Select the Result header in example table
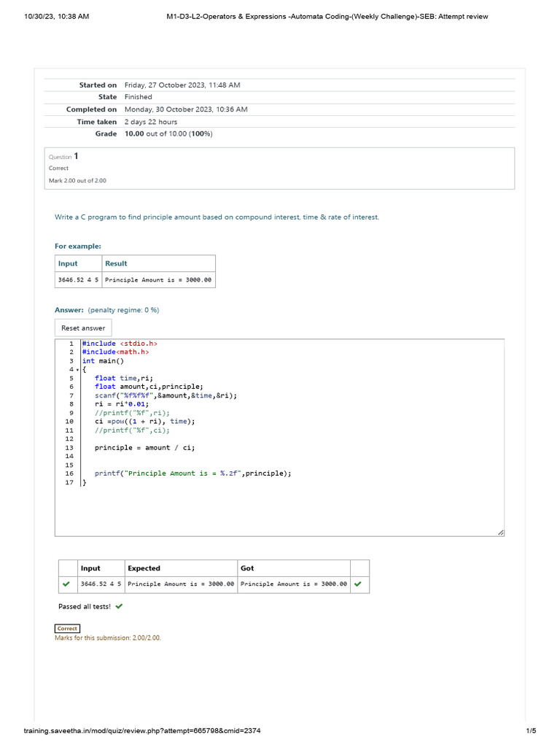The width and height of the screenshot is (560, 747). [116, 263]
